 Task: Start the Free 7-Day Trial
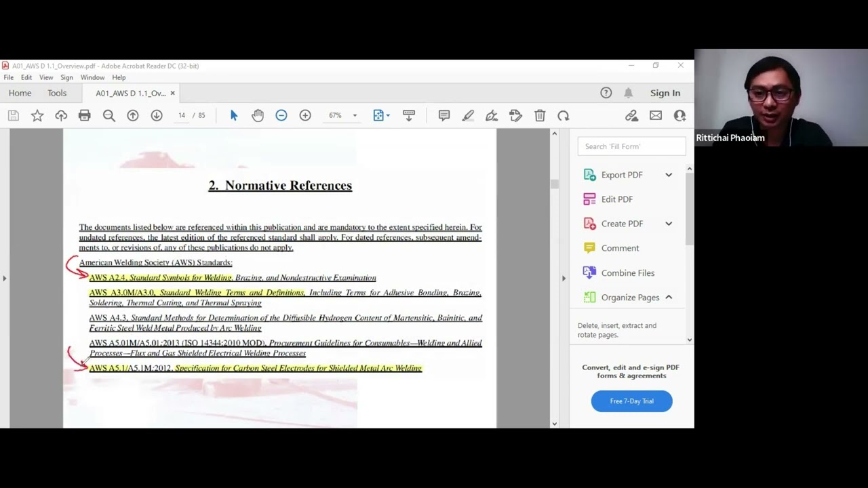(631, 401)
